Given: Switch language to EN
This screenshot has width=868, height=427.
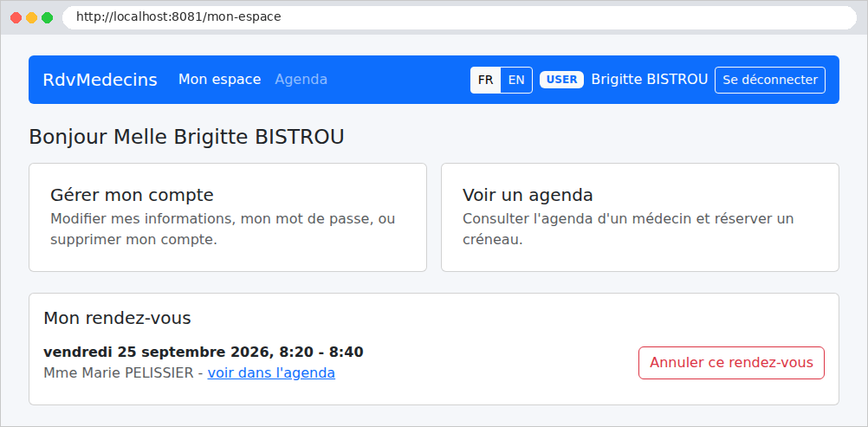Looking at the screenshot, I should tap(516, 80).
